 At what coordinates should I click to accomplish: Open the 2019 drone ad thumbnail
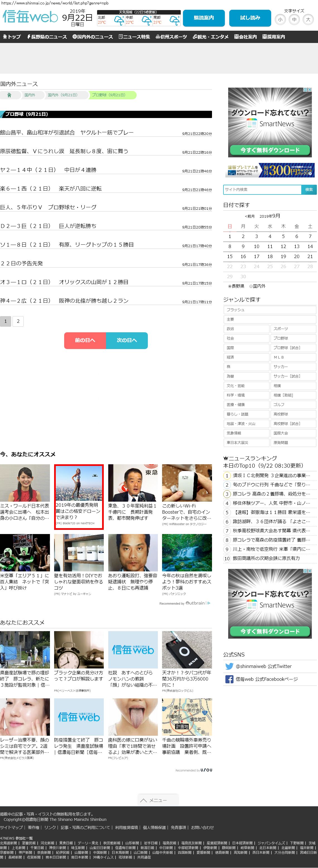[79, 483]
